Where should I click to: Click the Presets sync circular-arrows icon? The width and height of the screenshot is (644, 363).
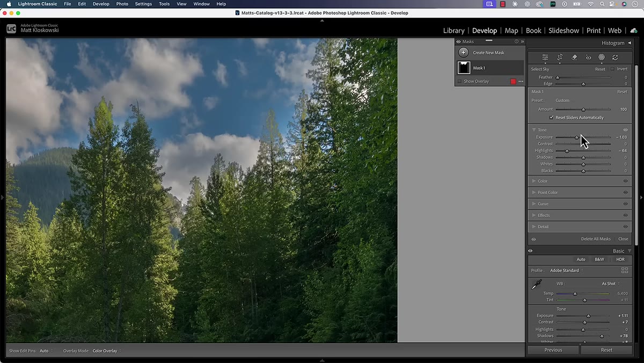point(615,57)
